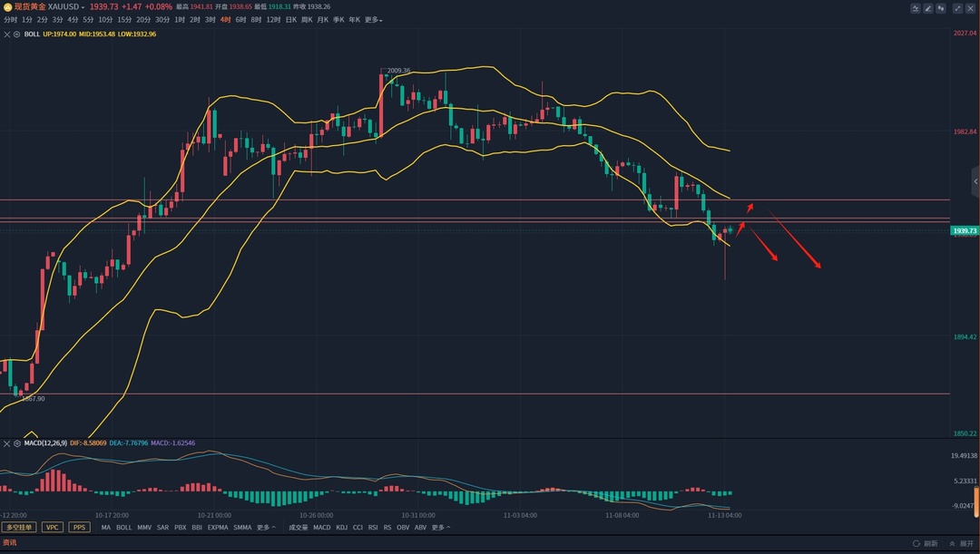This screenshot has width=980, height=554.
Task: Click the expand fullscreen arrows icon
Action: click(957, 8)
